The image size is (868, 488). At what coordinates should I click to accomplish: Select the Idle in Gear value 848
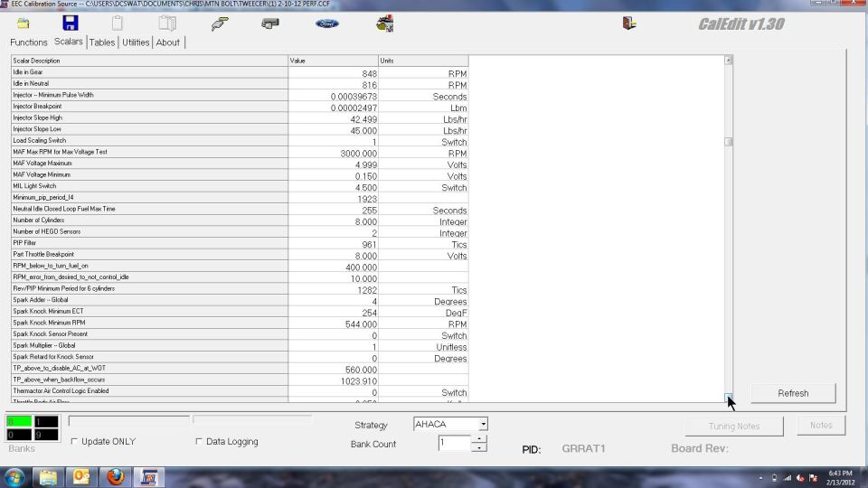point(334,73)
